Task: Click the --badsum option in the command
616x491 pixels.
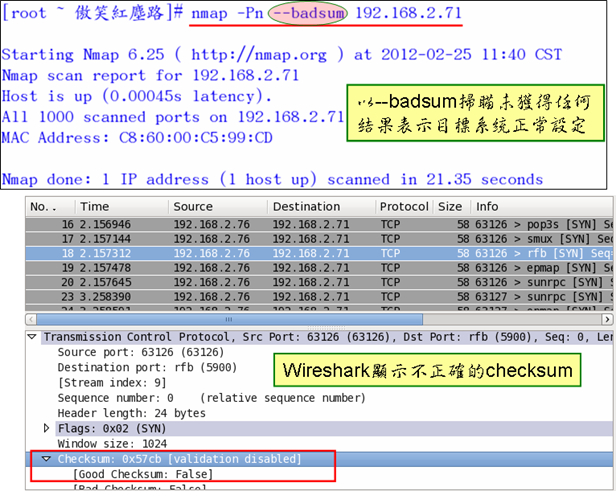Action: (308, 13)
